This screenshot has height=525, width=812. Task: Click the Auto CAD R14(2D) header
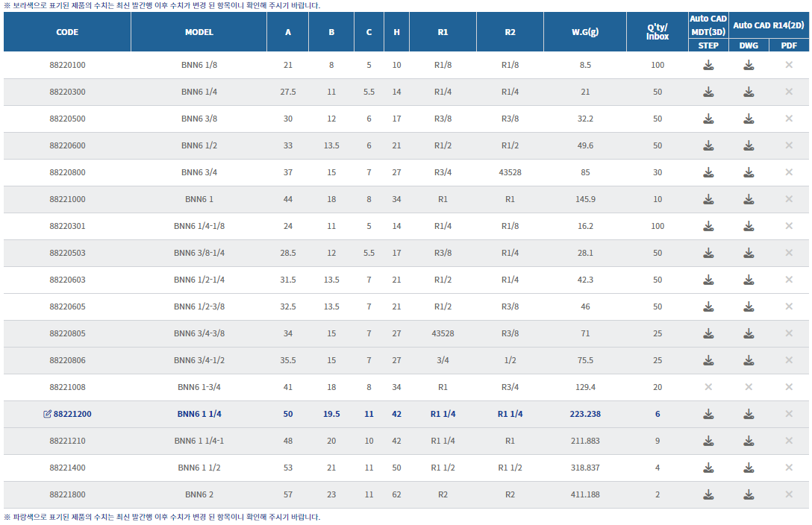pos(769,25)
